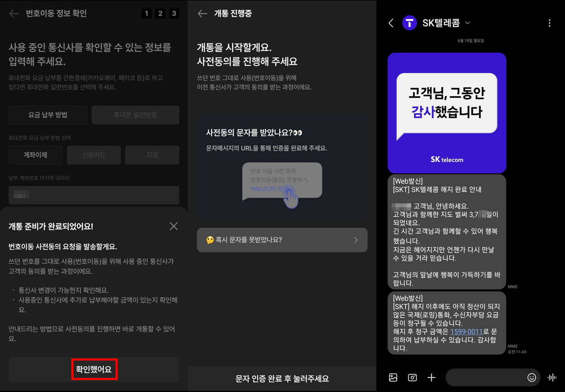Image resolution: width=565 pixels, height=392 pixels.
Task: Tap the voice recording waveform icon
Action: (x=552, y=378)
